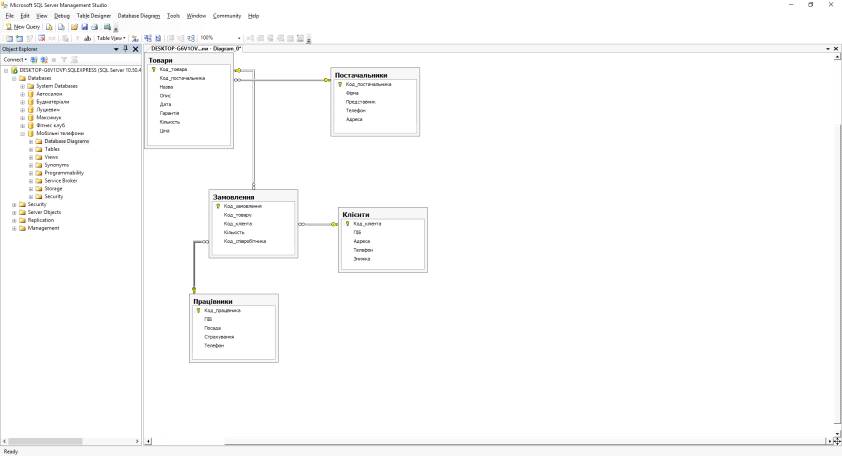
Task: Select the Database Diagrams folder
Action: coord(66,141)
